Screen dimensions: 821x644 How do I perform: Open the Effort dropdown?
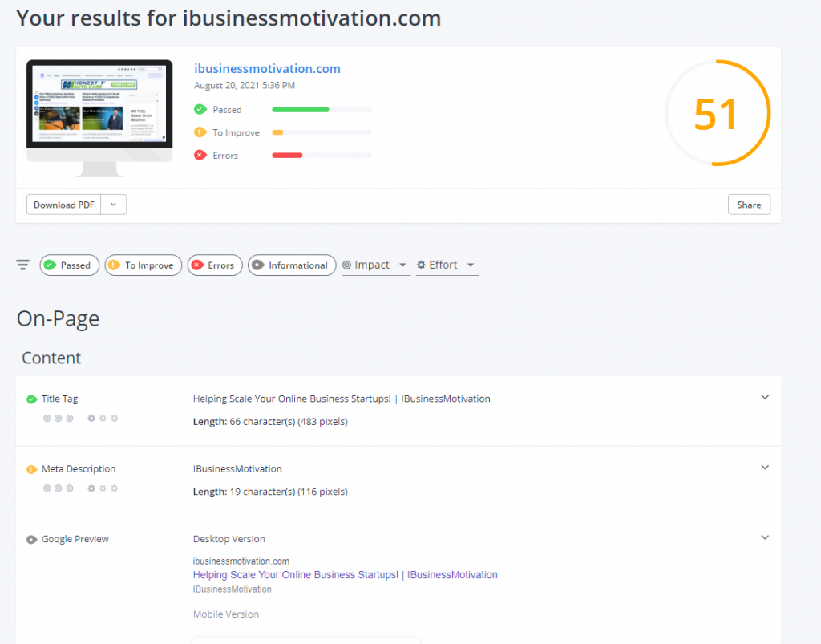[447, 265]
